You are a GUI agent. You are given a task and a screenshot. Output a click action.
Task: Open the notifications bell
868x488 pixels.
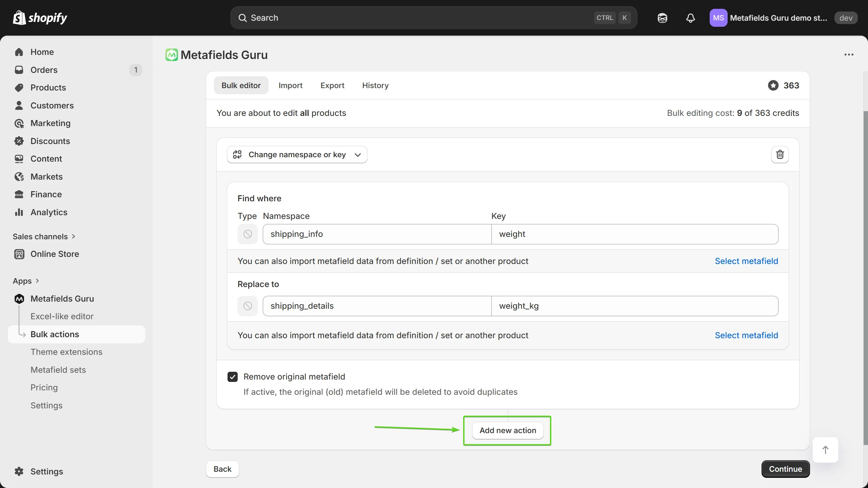click(690, 18)
